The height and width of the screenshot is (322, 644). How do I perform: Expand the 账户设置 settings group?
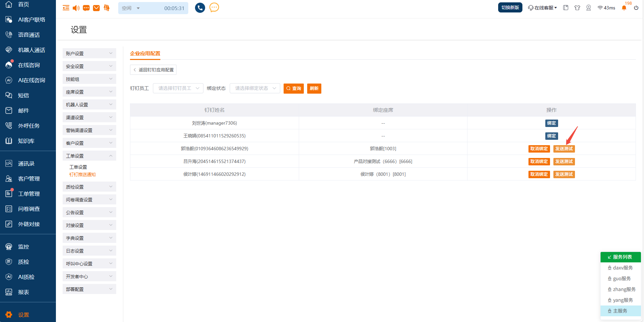89,53
